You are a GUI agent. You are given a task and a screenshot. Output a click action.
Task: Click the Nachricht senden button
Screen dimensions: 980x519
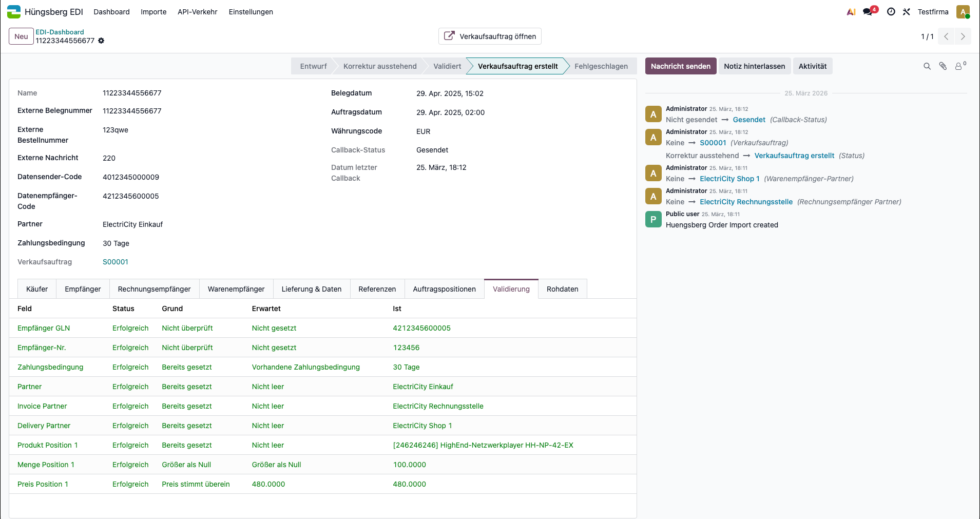pos(680,66)
